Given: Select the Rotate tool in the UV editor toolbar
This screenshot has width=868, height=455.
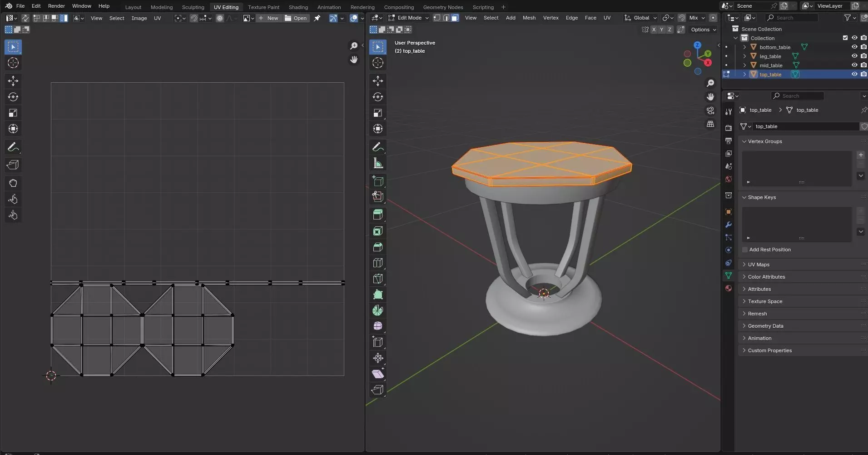Looking at the screenshot, I should click(x=13, y=97).
